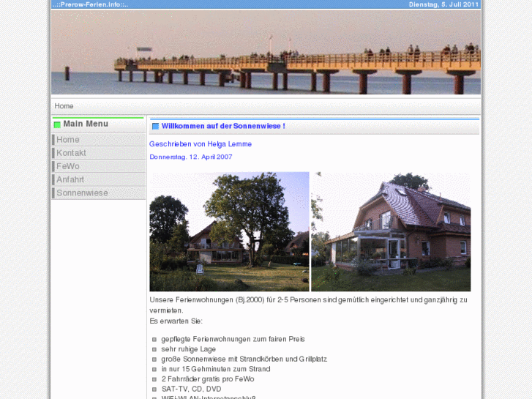Click '2 Fahrräder gratis pro FeWo' item
Screen dimensions: 532x399
coord(208,379)
